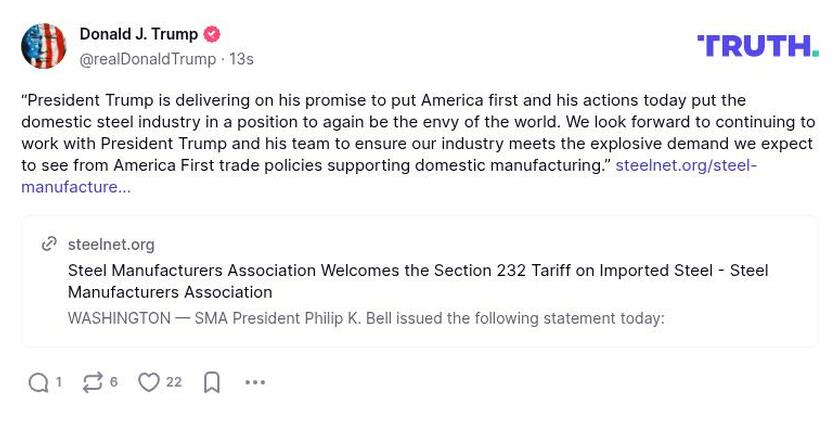
Task: Bookmark this post
Action: (x=212, y=382)
